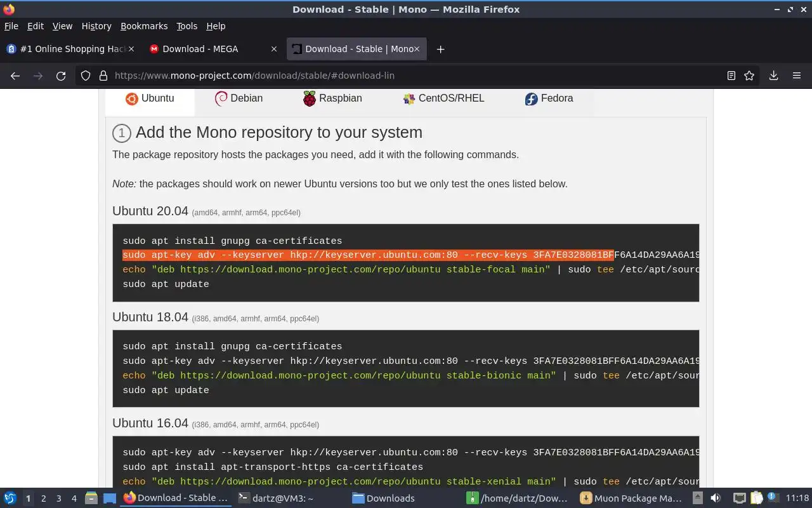The width and height of the screenshot is (812, 508).
Task: Click the volume speaker tray icon
Action: [x=716, y=498]
